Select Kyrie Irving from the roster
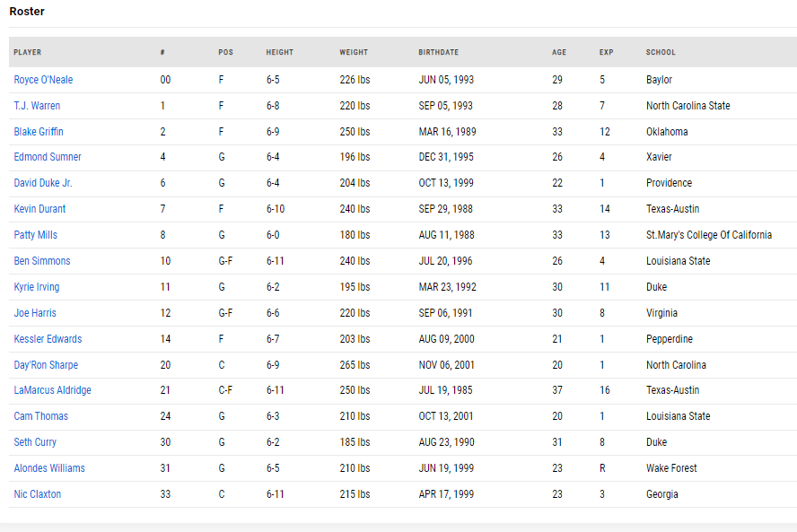 pyautogui.click(x=37, y=287)
